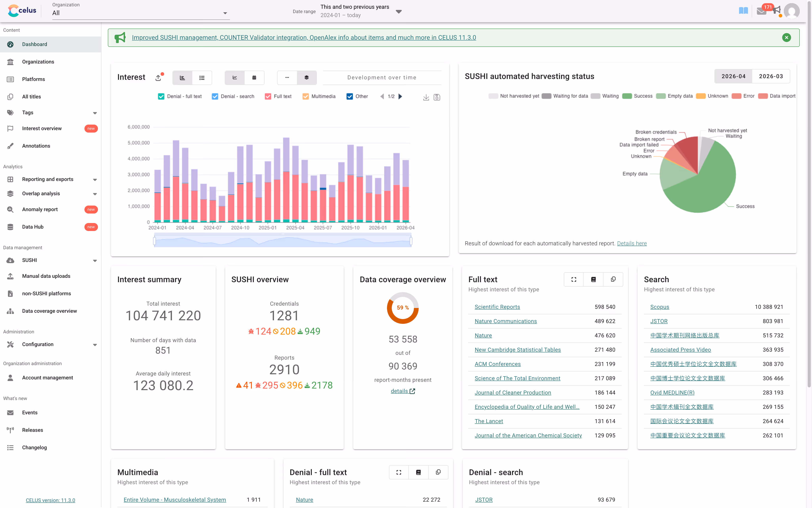Select the 2026-03 harvesting tab
This screenshot has height=508, width=812.
[x=771, y=76]
